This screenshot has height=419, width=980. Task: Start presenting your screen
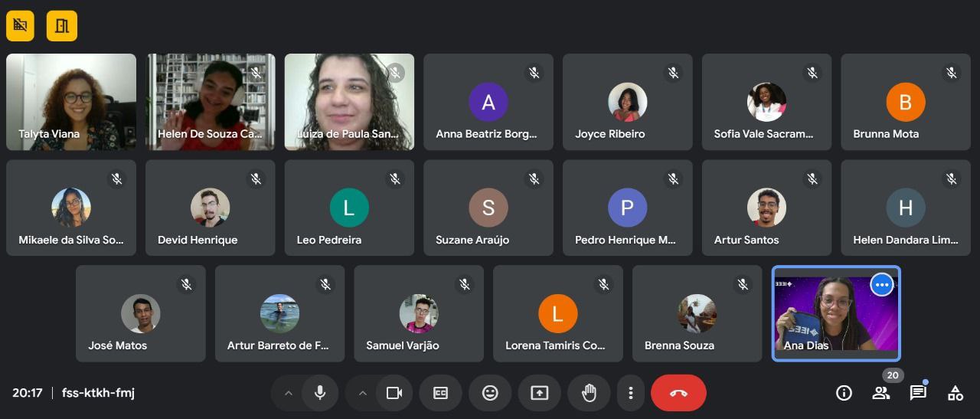click(x=539, y=393)
